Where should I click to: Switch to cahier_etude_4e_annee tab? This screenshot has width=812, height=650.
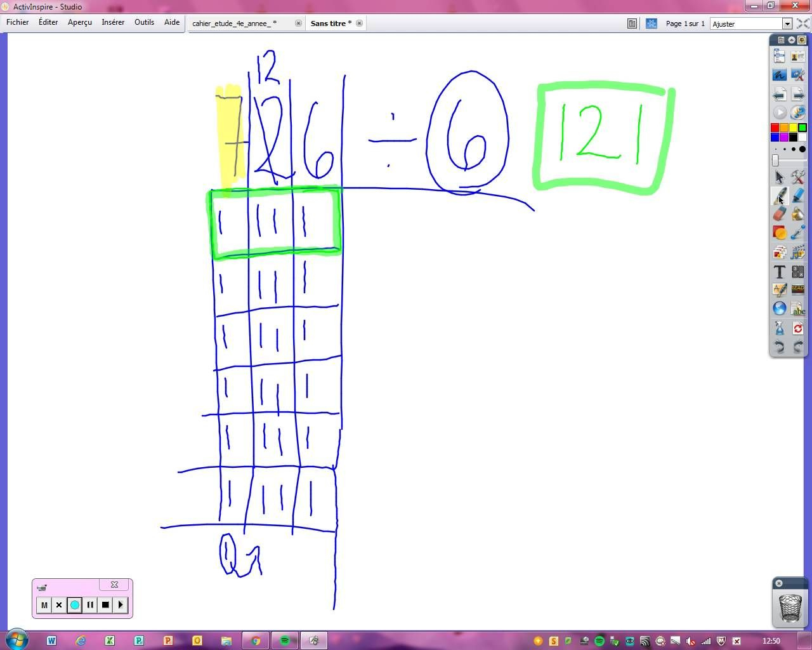(234, 23)
